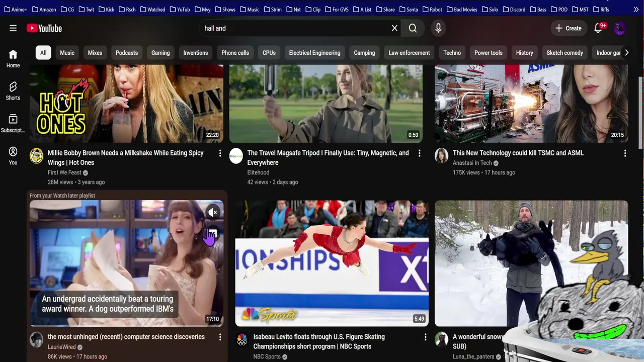
Task: Open the Discord bookmarks folder
Action: 515,9
